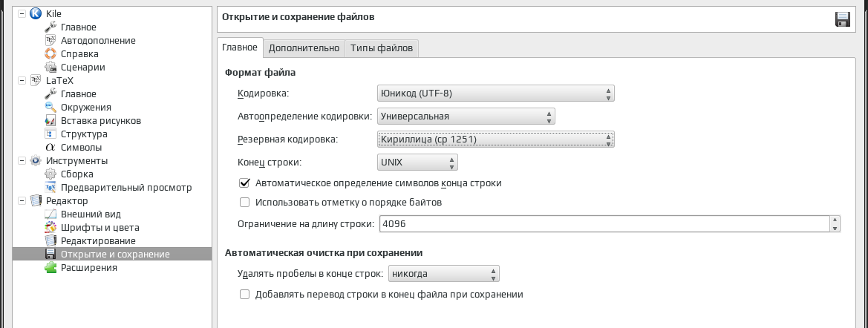Open Окружения settings page
The image size is (868, 328).
click(86, 108)
